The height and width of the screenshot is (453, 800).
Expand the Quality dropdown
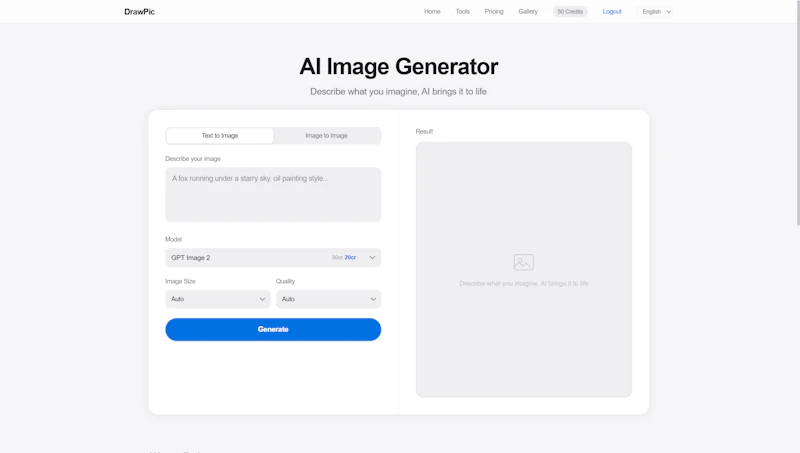click(x=329, y=299)
